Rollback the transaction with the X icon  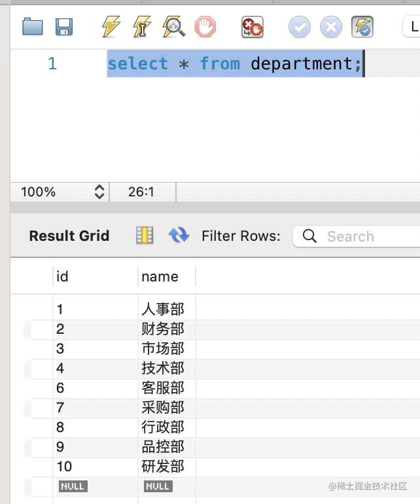coord(331,27)
